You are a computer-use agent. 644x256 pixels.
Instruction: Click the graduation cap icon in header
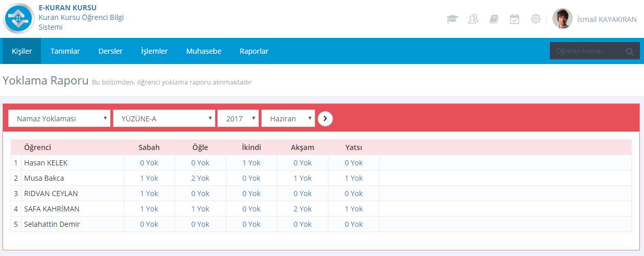pyautogui.click(x=452, y=19)
